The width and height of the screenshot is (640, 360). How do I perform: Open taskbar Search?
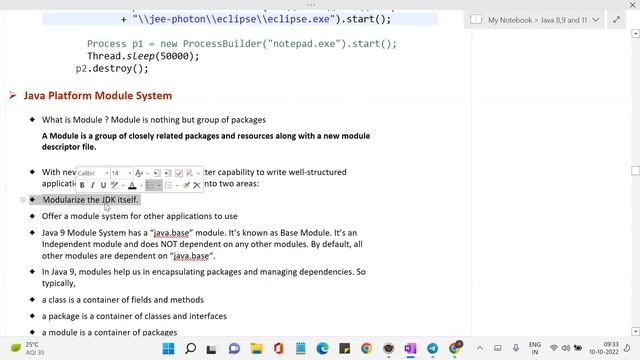pos(190,349)
